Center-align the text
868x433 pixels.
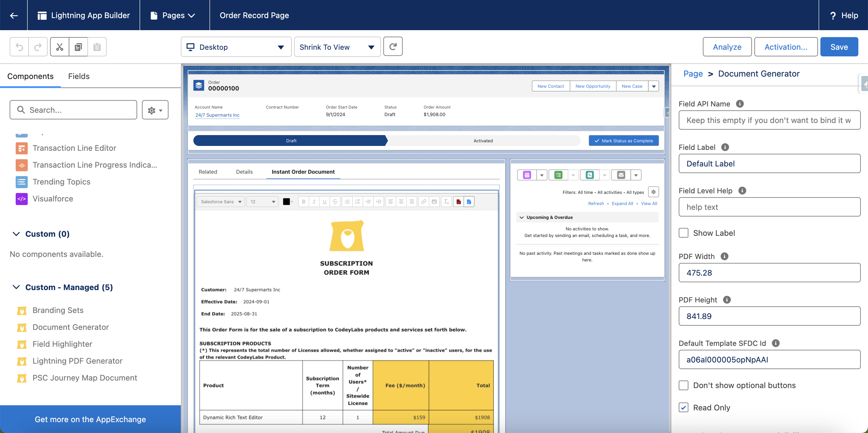pos(401,202)
